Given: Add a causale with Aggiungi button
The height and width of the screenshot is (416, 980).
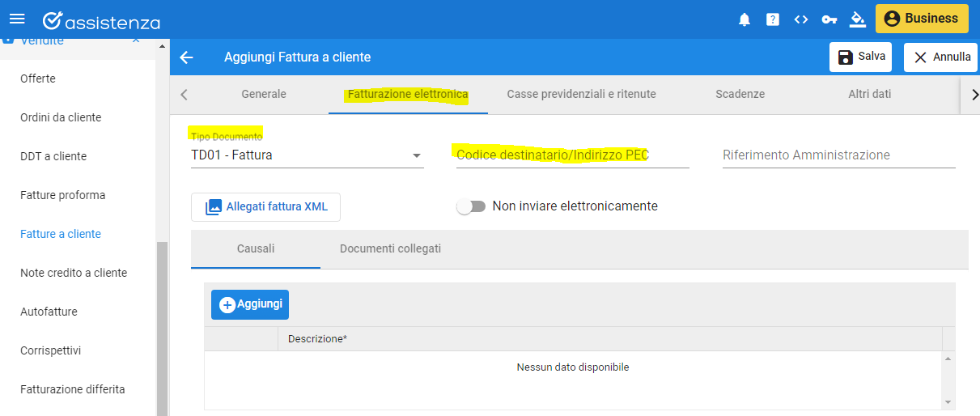Looking at the screenshot, I should tap(250, 304).
